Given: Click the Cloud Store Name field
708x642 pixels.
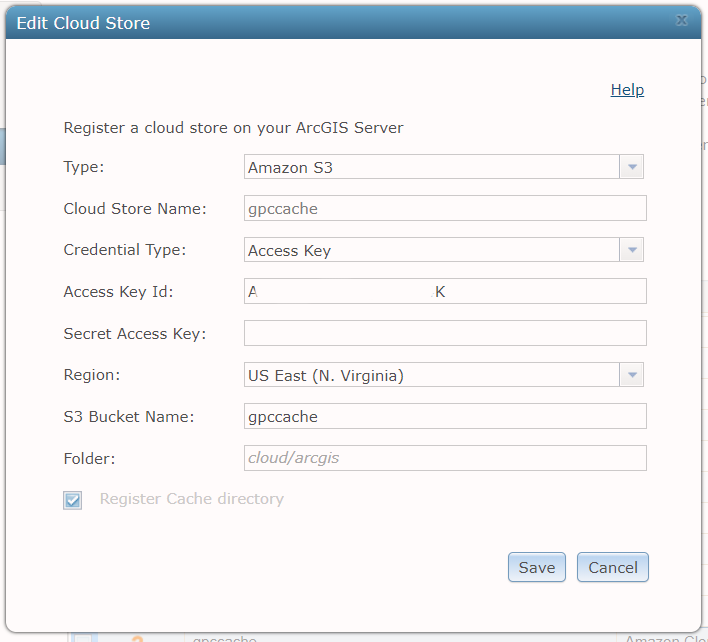Looking at the screenshot, I should [445, 208].
